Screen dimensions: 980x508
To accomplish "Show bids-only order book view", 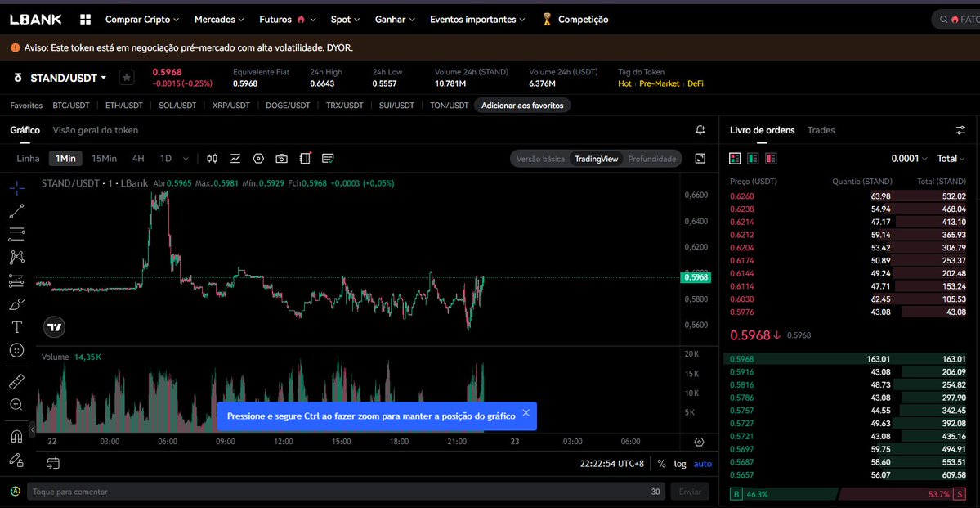I will [753, 158].
